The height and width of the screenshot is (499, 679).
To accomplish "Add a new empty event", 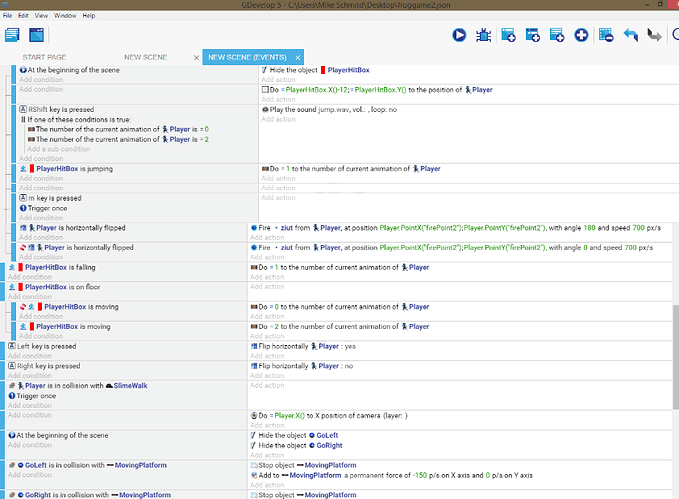I will [508, 35].
